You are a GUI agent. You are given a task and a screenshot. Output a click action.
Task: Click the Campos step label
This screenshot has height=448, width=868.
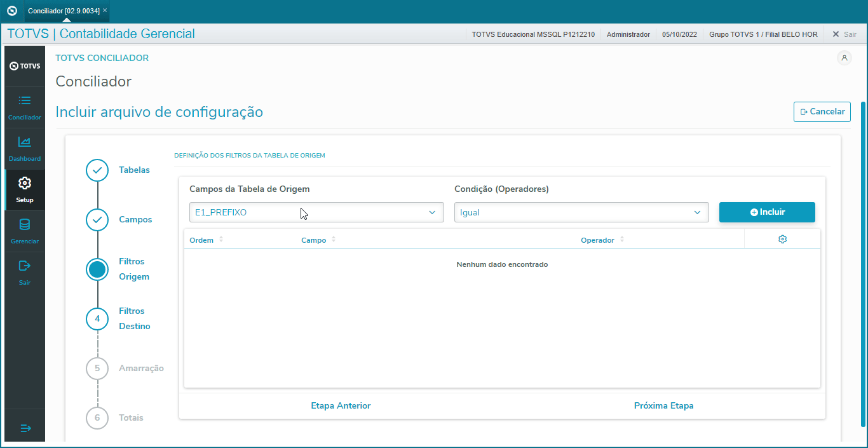[135, 219]
